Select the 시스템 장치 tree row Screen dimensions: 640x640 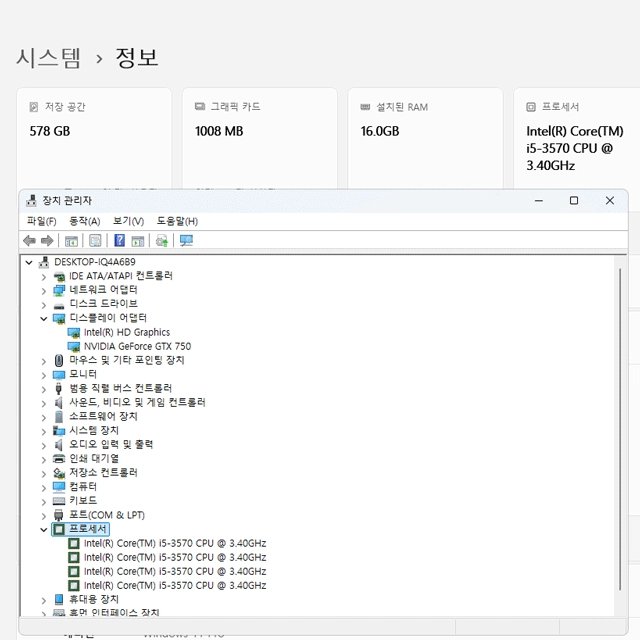pyautogui.click(x=93, y=431)
